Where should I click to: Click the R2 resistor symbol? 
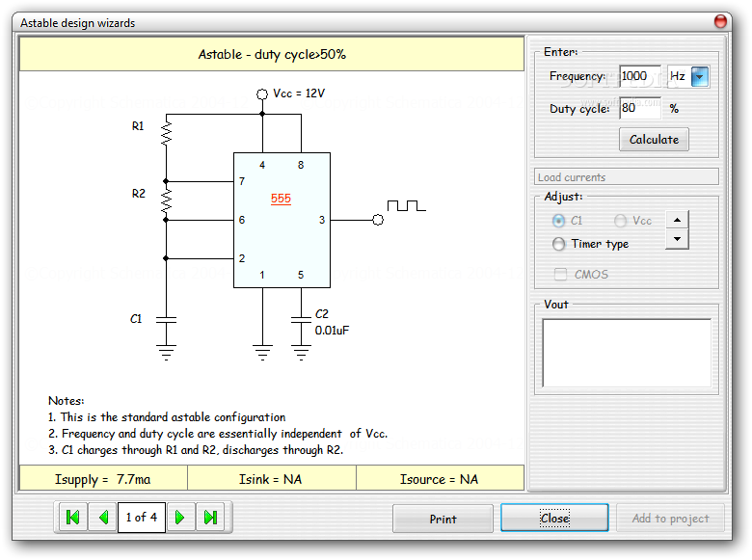(x=166, y=200)
